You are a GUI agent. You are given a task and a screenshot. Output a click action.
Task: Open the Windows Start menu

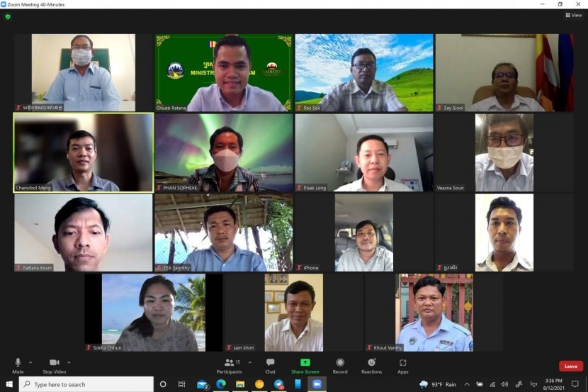(9, 384)
